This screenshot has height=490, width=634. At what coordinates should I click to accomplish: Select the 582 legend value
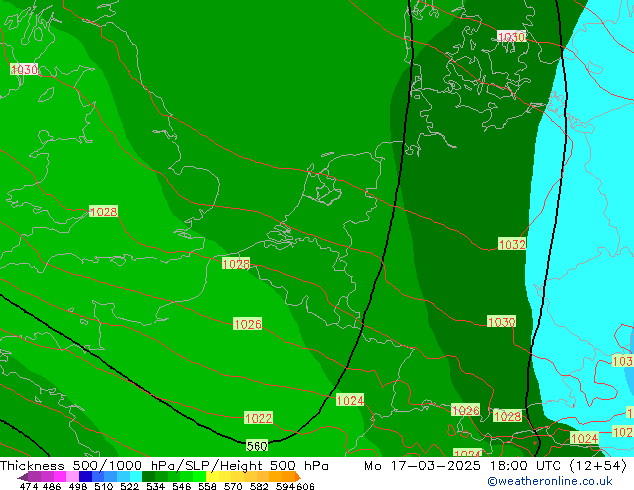[259, 486]
